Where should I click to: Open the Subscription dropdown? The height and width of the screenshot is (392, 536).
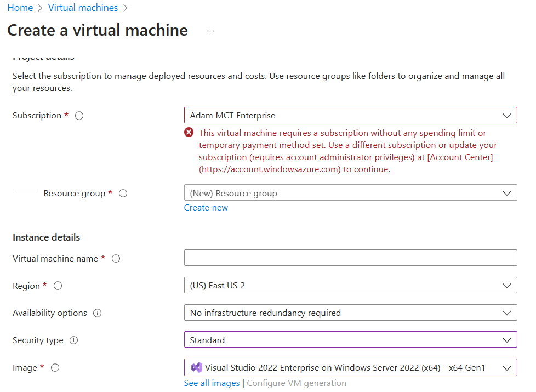tap(350, 115)
